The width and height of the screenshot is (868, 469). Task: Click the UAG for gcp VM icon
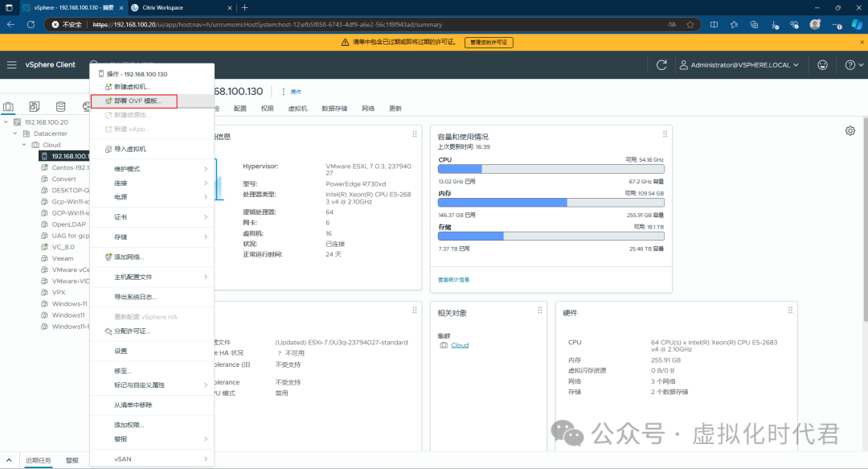click(x=44, y=236)
